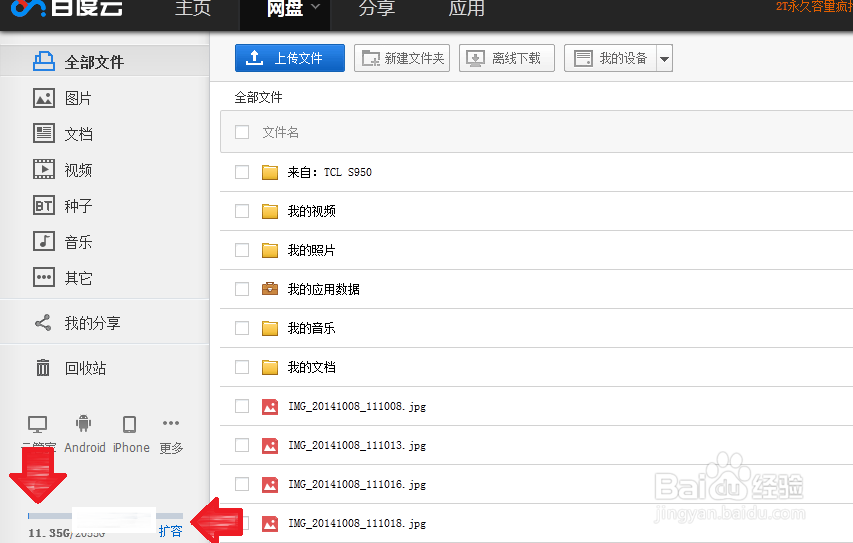Viewport: 853px width, 543px height.
Task: Open the 2T永久容量 promotion link
Action: 814,7
